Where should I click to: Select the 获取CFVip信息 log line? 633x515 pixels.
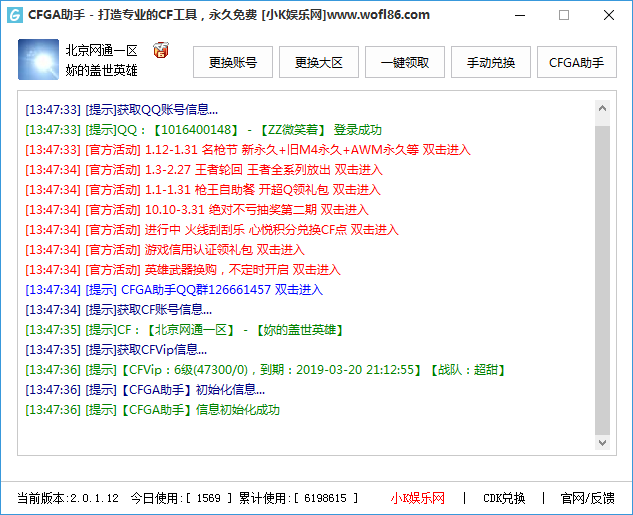point(116,350)
